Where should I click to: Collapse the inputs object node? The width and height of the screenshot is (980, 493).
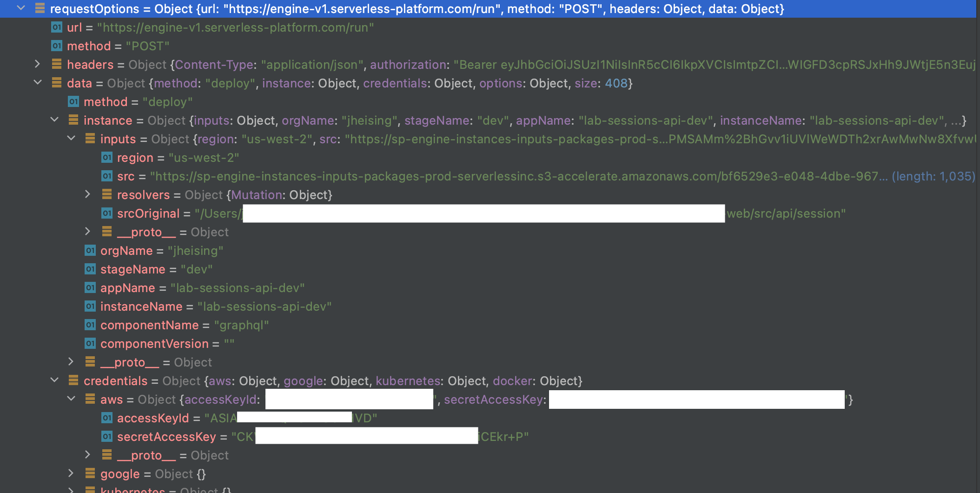coord(71,139)
